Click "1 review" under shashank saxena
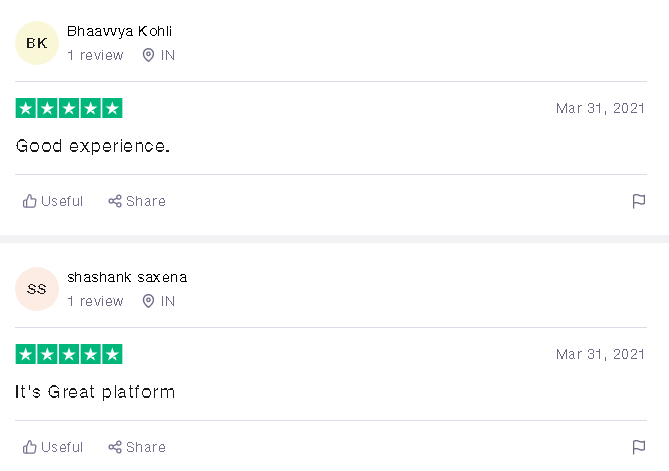The image size is (669, 471). [x=95, y=302]
